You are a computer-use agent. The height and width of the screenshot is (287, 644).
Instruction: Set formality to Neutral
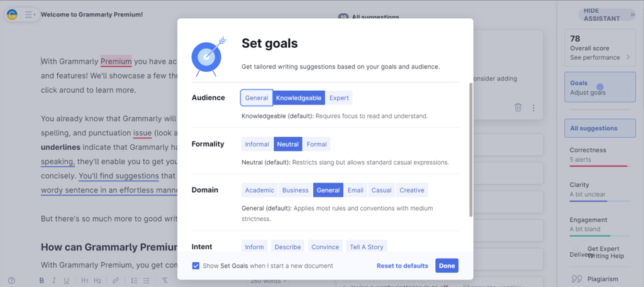click(288, 144)
